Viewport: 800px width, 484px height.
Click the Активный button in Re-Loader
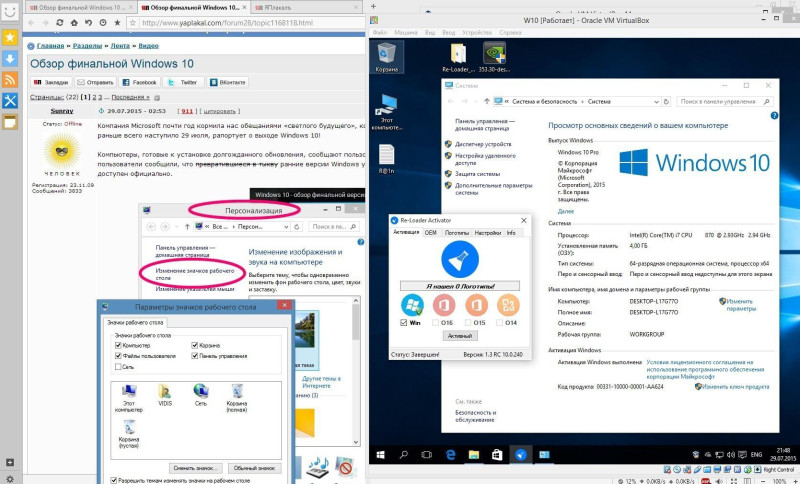460,336
